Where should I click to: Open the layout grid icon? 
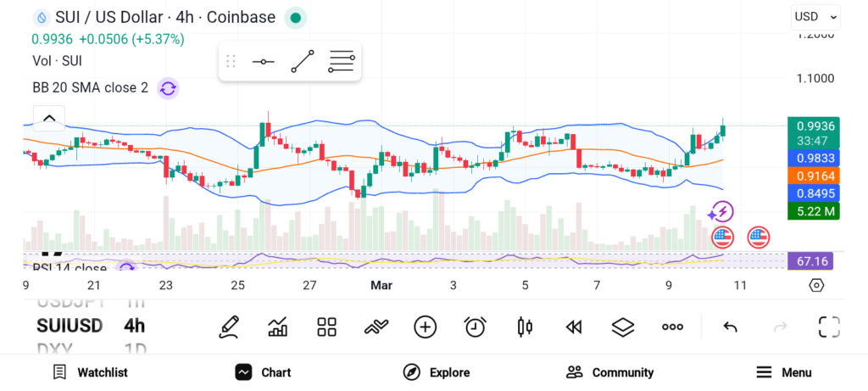coord(326,327)
